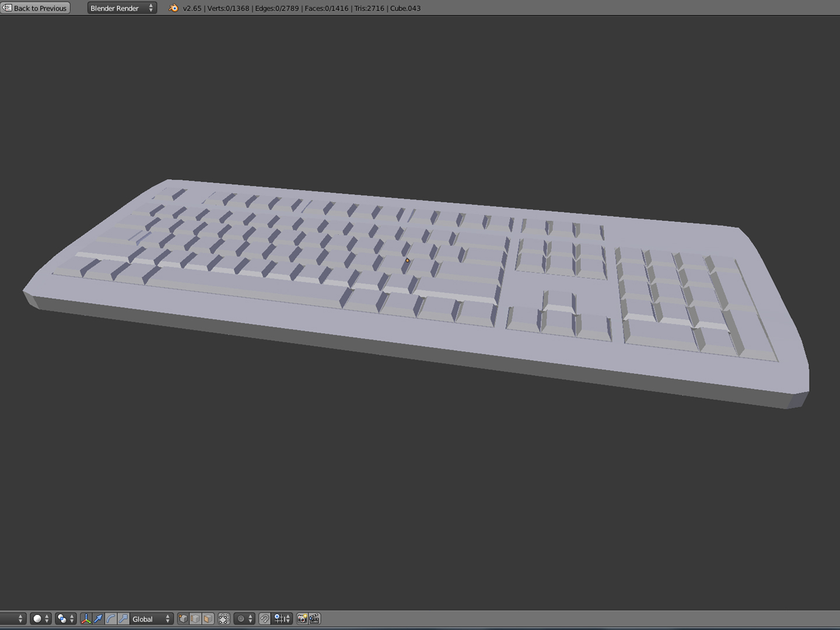
Task: Click the Back to Previous button
Action: (x=35, y=8)
